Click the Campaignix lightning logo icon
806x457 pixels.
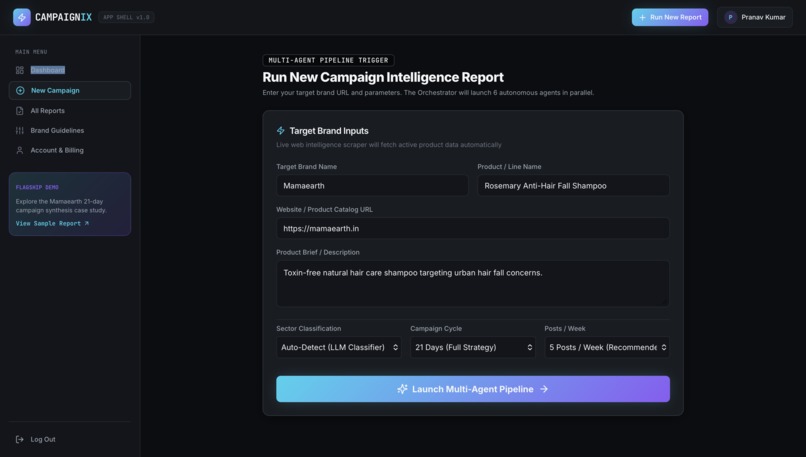22,17
